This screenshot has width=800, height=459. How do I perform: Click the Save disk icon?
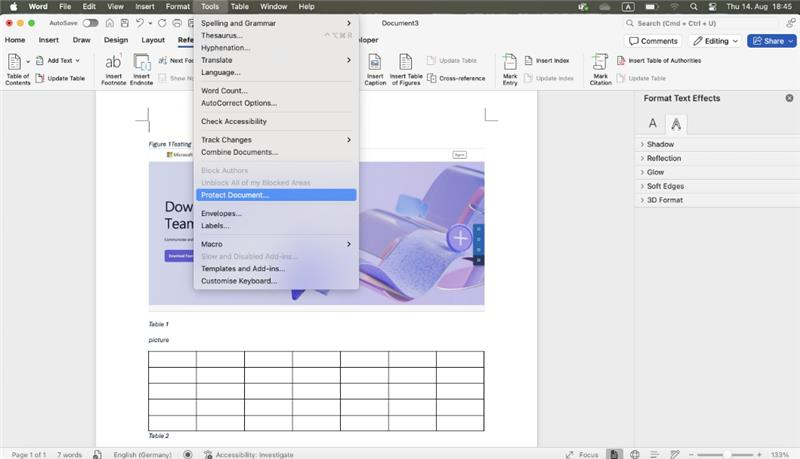[124, 23]
